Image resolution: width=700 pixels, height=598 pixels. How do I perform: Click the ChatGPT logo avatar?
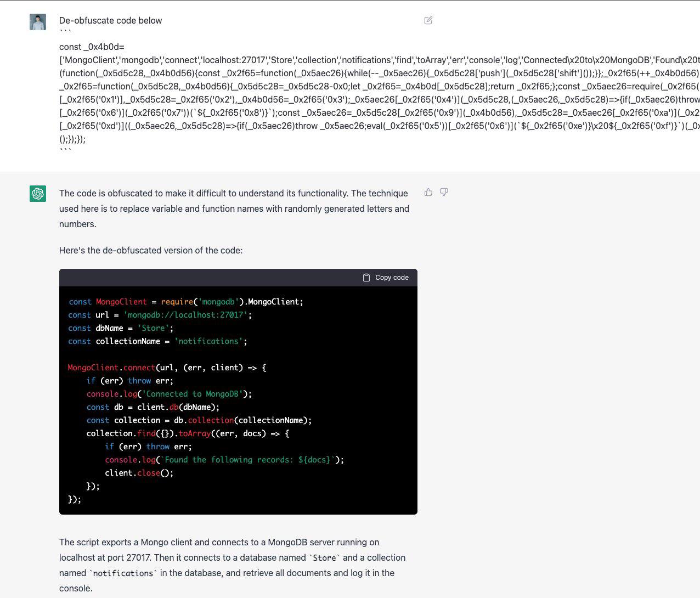(38, 194)
